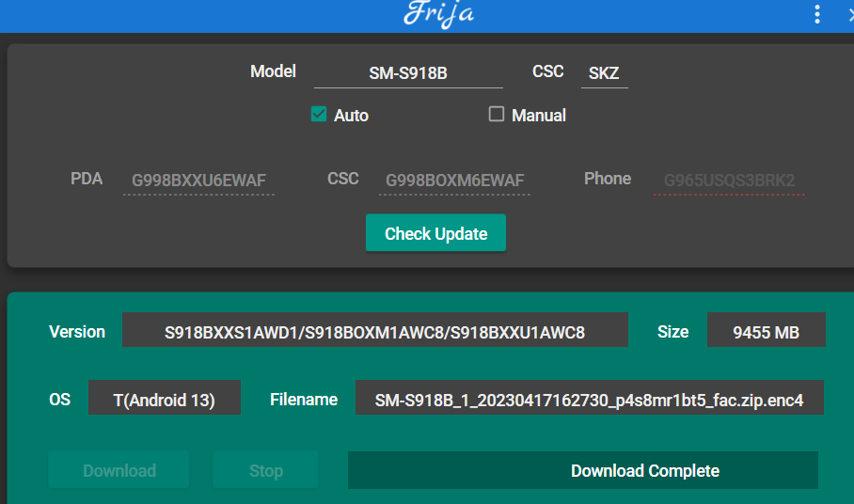Click the Filename label
This screenshot has height=504, width=854.
coord(304,400)
